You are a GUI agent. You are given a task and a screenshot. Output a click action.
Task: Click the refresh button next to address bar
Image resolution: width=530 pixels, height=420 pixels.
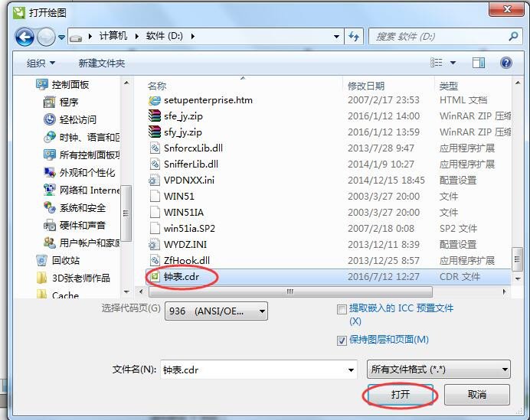tap(354, 36)
